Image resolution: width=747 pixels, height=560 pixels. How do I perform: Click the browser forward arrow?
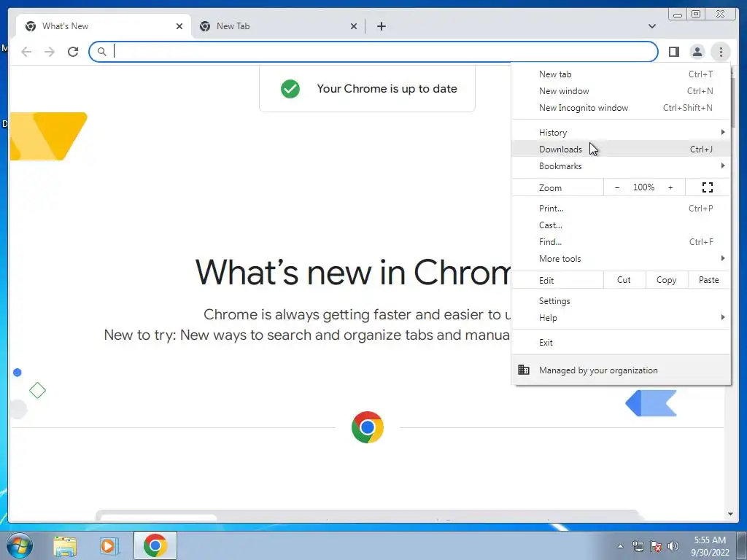click(50, 52)
